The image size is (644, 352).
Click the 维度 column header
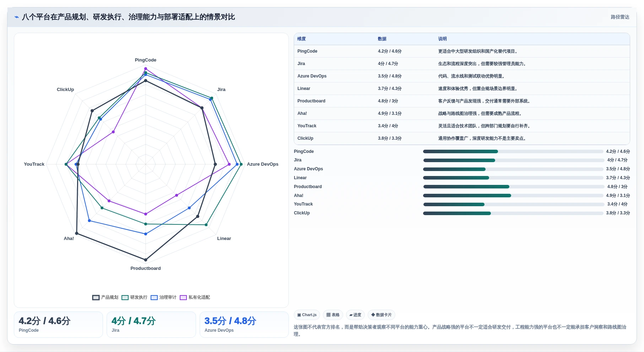point(302,39)
